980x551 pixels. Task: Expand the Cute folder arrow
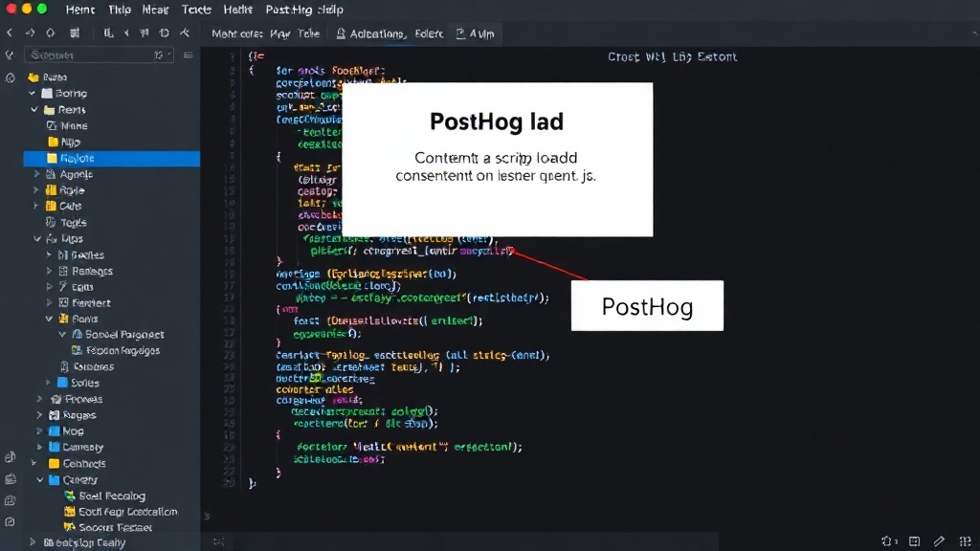[36, 206]
